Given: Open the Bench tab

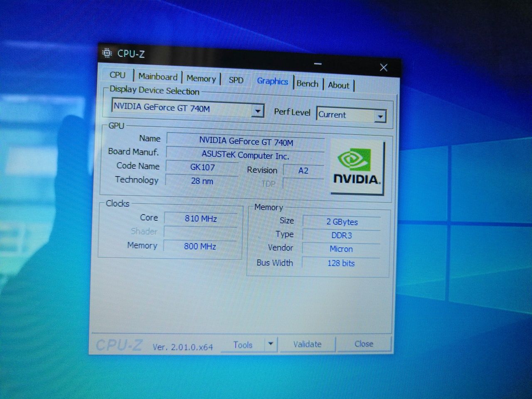Looking at the screenshot, I should click(x=308, y=84).
